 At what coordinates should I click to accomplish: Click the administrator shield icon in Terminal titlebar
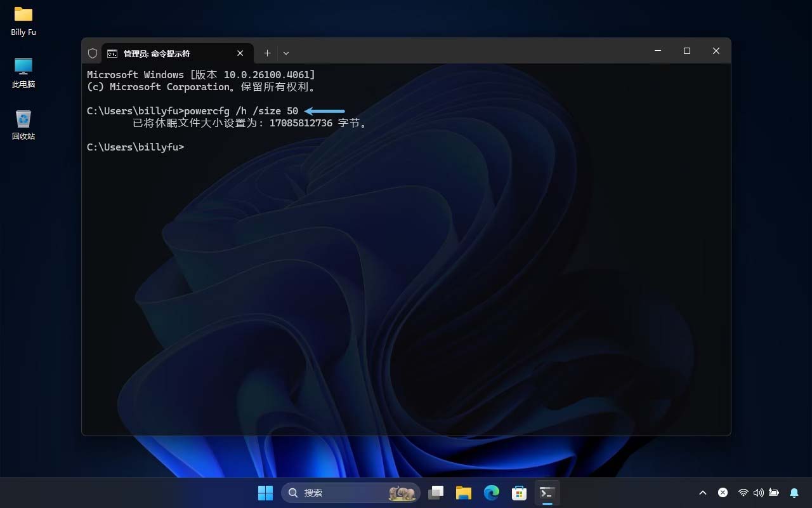[92, 53]
